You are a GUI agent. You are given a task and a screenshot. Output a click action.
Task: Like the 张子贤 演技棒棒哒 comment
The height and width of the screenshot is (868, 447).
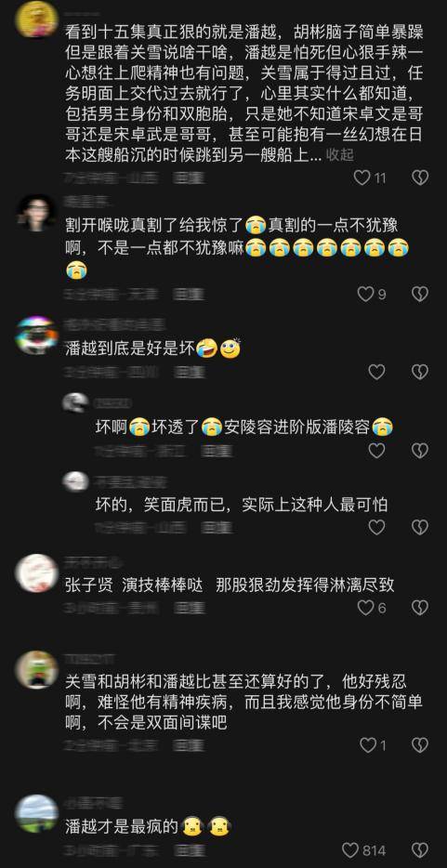tap(365, 608)
